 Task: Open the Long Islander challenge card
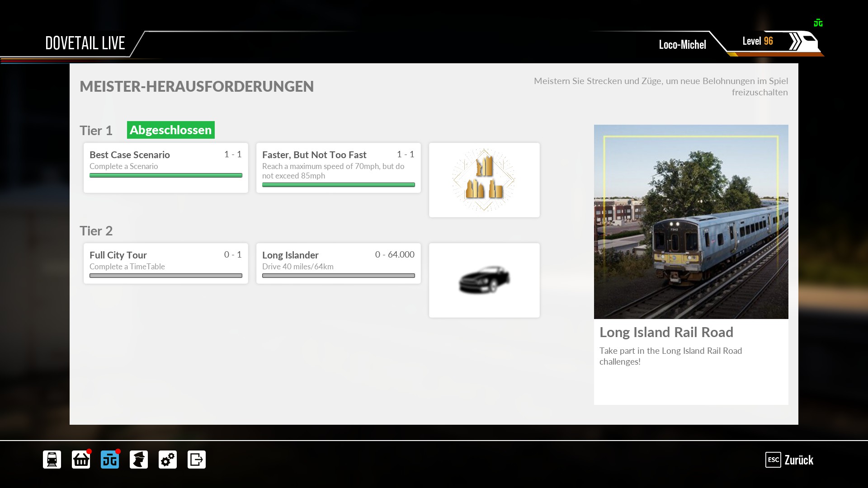click(x=338, y=263)
